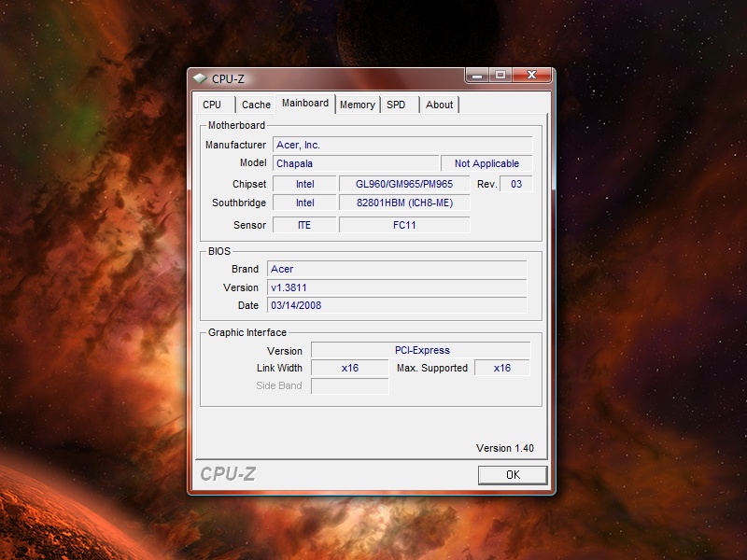
Task: Click the 'Southbridge' label
Action: click(239, 203)
